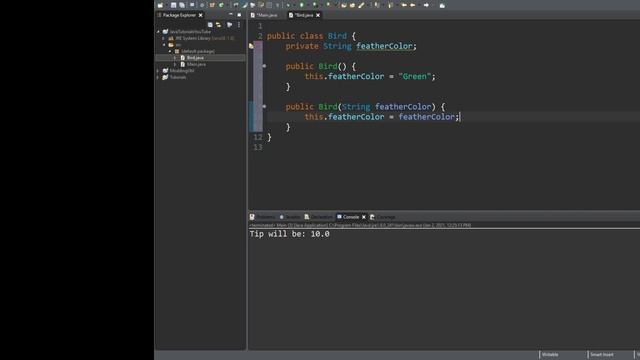Open the Declaration tab in bottom panel
The width and height of the screenshot is (640, 360).
318,217
